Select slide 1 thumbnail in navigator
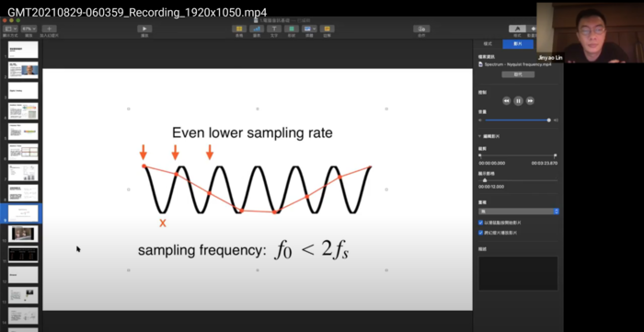644x332 pixels. [23, 50]
